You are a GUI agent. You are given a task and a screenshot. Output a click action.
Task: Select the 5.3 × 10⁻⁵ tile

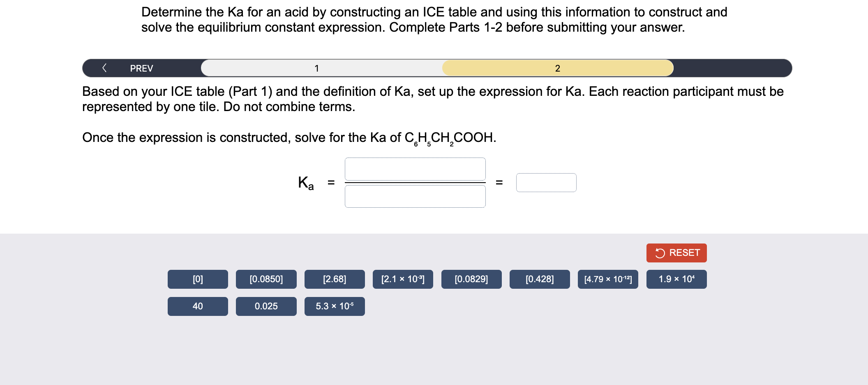pyautogui.click(x=334, y=306)
